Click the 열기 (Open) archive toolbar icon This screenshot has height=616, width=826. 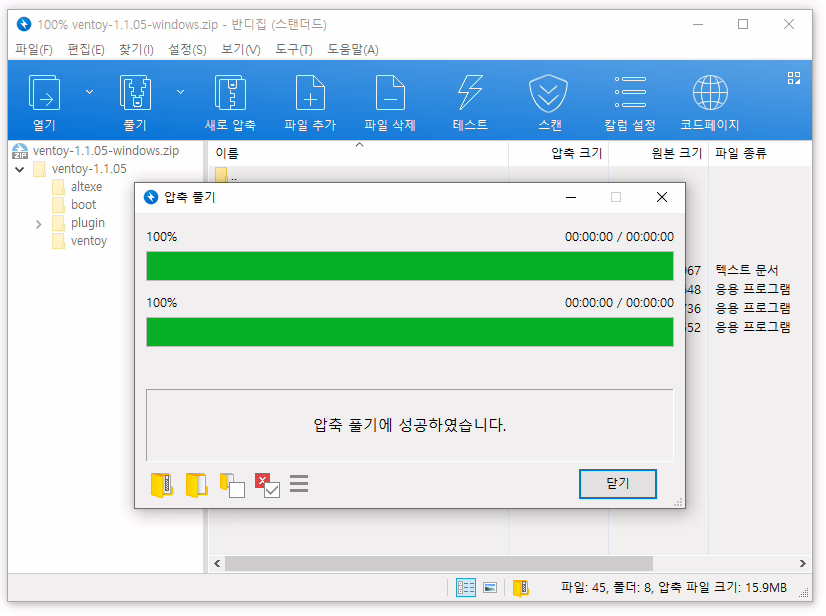tap(44, 93)
